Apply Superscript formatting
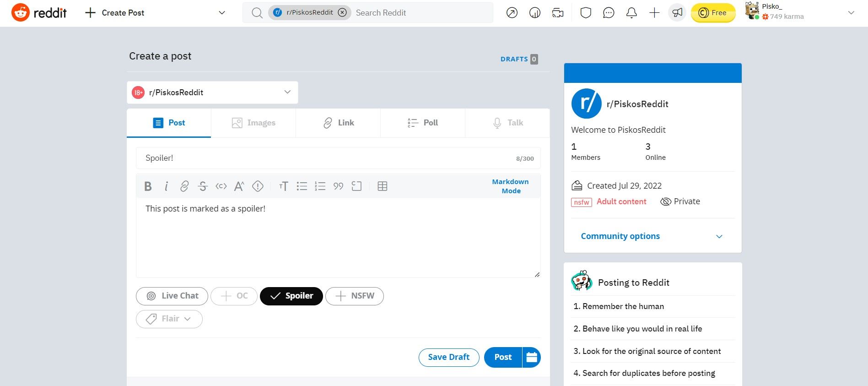The width and height of the screenshot is (868, 386). point(239,186)
